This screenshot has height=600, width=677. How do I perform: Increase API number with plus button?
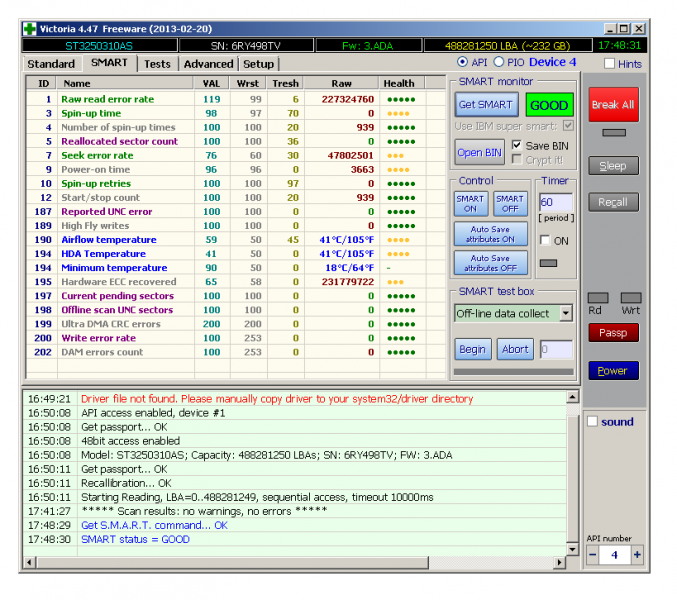pyautogui.click(x=637, y=555)
